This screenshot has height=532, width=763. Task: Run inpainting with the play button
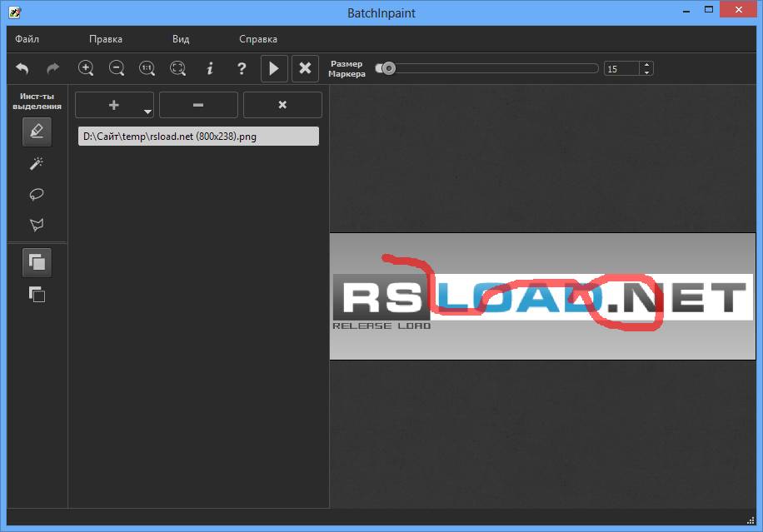coord(274,68)
